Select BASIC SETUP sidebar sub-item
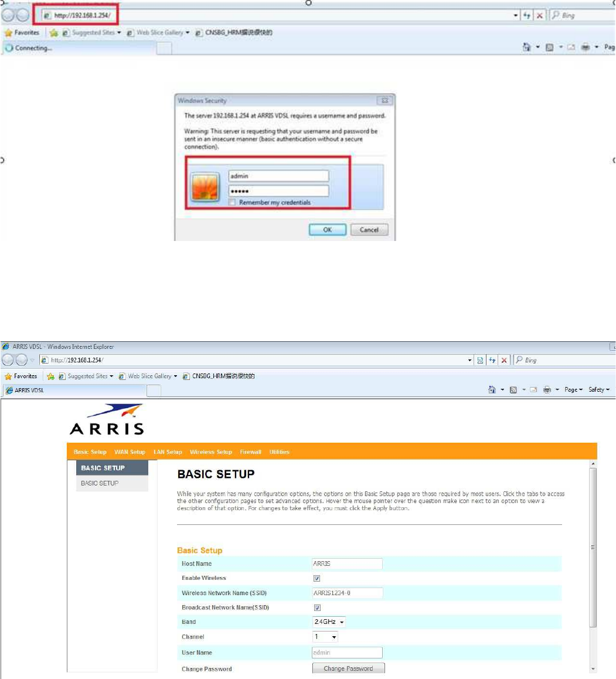This screenshot has height=679, width=616. [112, 483]
